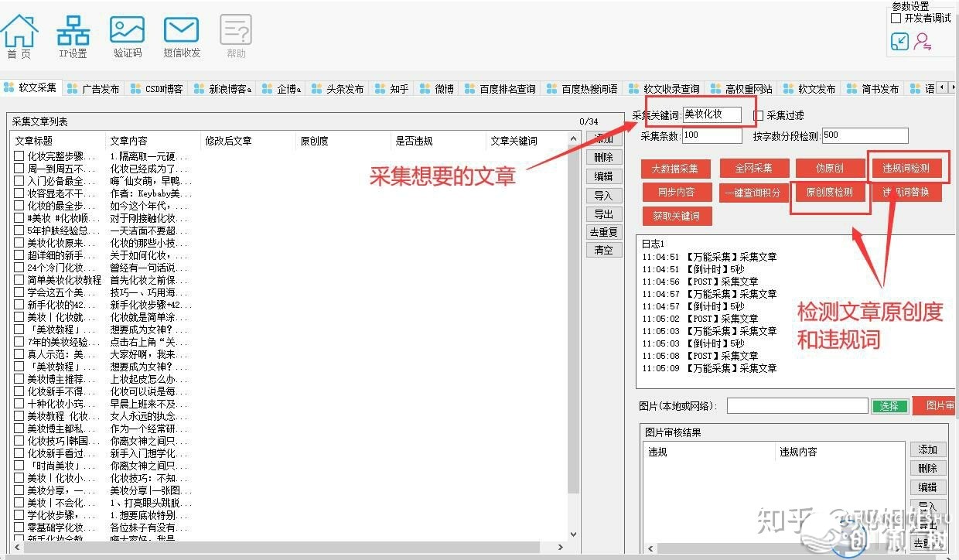
Task: Click 编辑 beside the article list
Action: point(603,176)
